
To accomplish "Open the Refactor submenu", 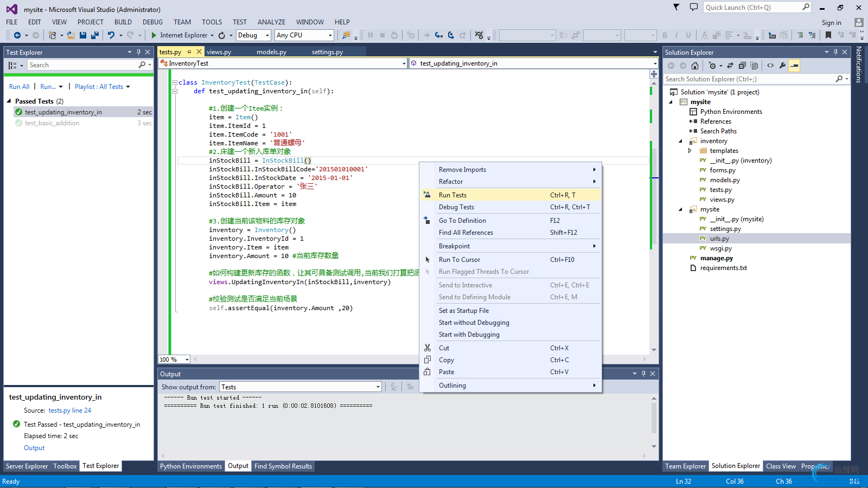I will (x=510, y=181).
